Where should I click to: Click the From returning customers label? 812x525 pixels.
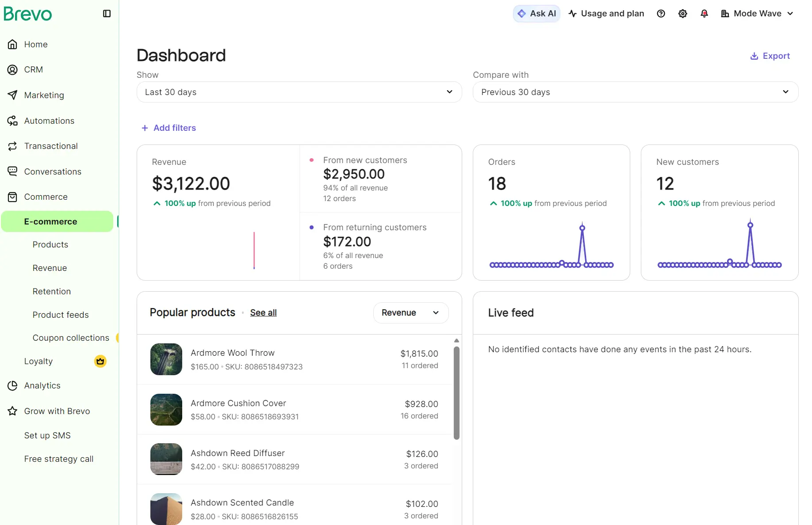coord(375,228)
